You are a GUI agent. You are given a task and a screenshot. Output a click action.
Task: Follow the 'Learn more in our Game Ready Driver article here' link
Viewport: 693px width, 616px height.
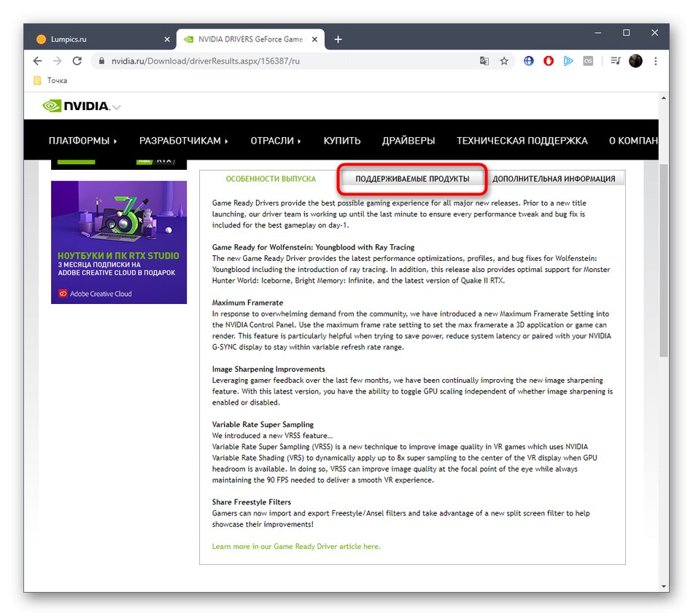pos(296,546)
